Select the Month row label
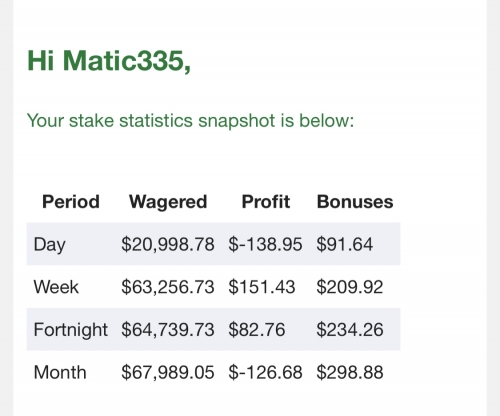This screenshot has width=500, height=416. [x=60, y=372]
